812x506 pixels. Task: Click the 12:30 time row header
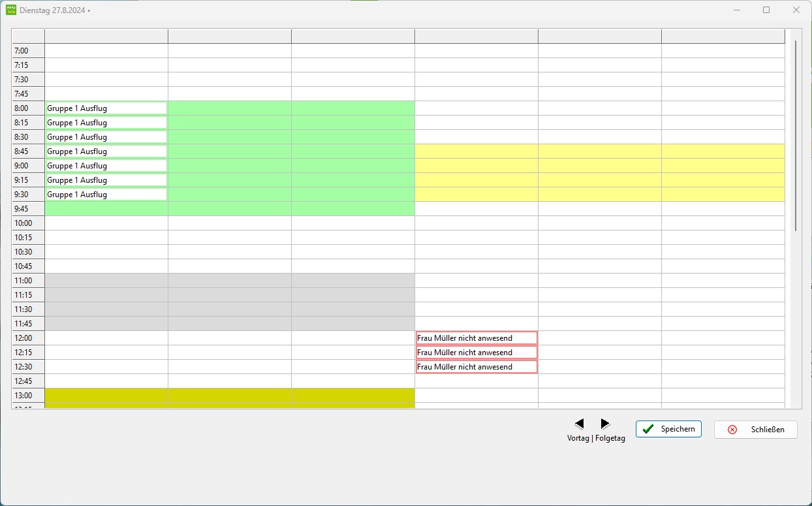pos(28,367)
